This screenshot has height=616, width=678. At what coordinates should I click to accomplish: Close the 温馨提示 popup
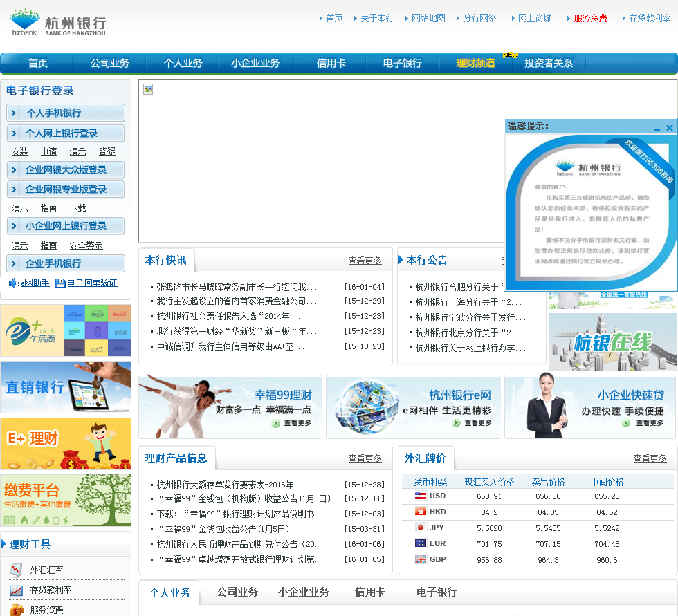tap(670, 128)
